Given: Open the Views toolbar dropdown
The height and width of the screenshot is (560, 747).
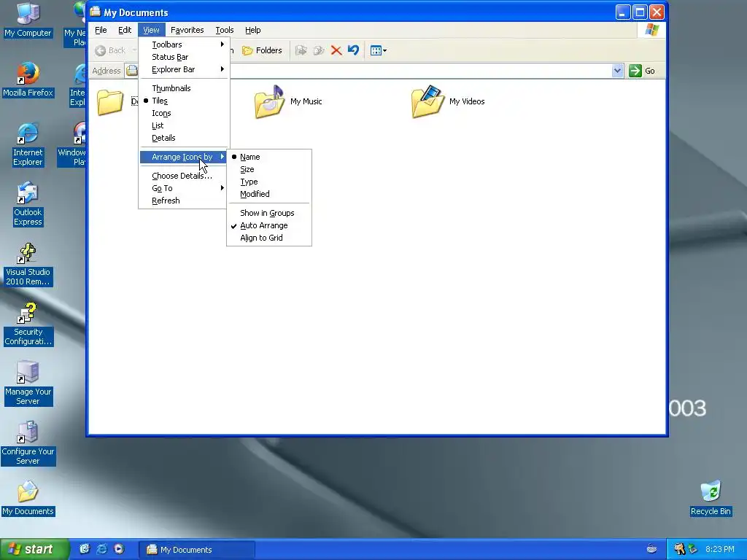Looking at the screenshot, I should (379, 50).
